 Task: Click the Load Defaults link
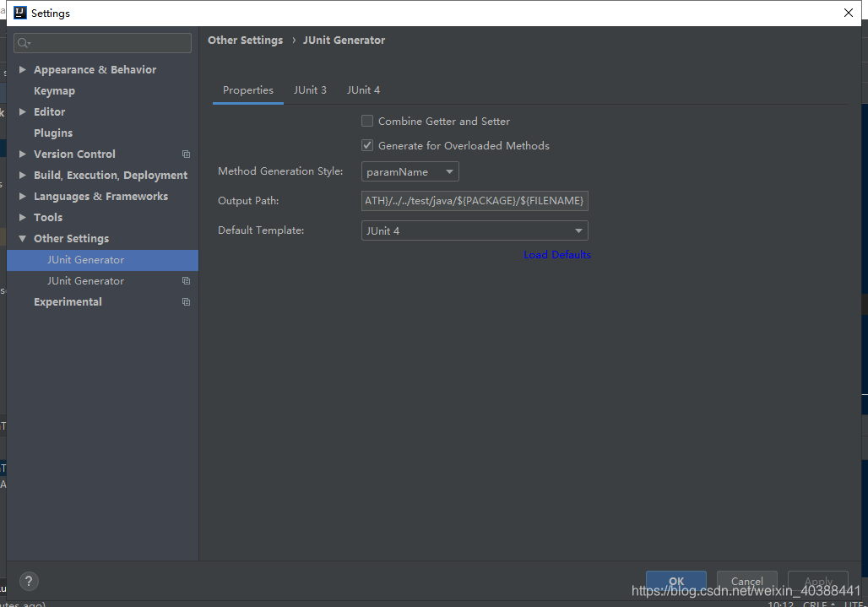pos(557,254)
